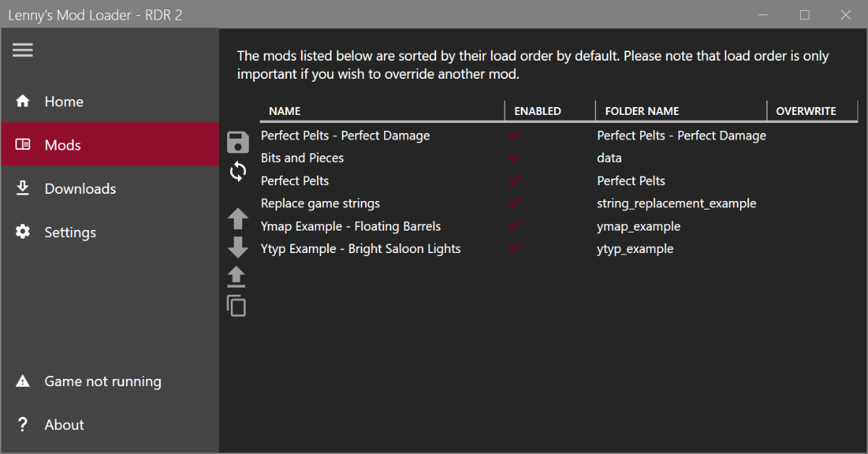868x454 pixels.
Task: Toggle Ymap Example Floating Barrels enabled
Action: tap(515, 226)
